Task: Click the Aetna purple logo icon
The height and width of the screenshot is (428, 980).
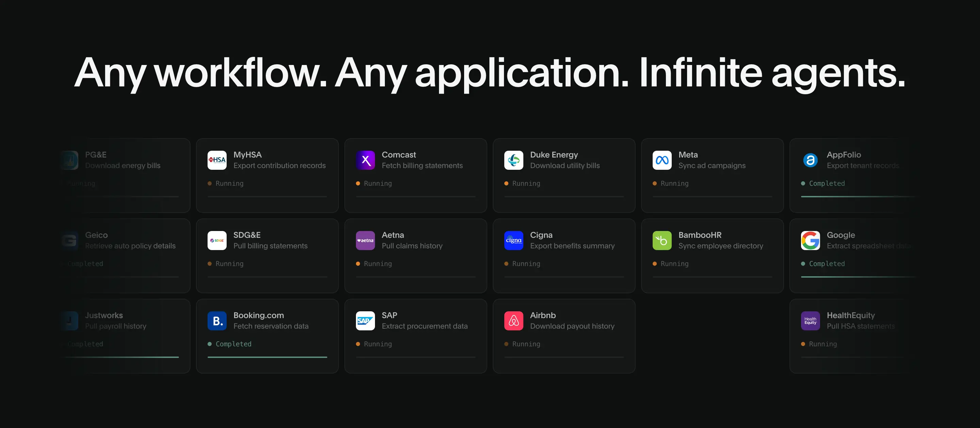Action: point(365,241)
